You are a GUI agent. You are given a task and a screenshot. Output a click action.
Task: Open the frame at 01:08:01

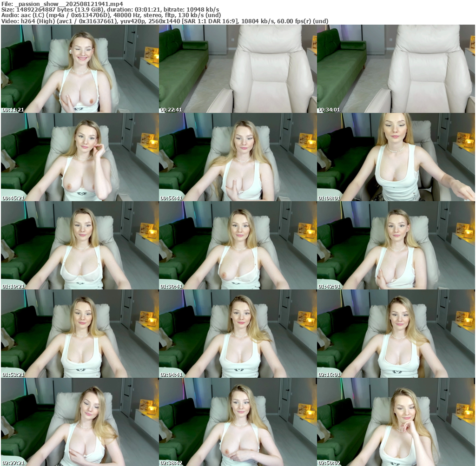pyautogui.click(x=396, y=157)
